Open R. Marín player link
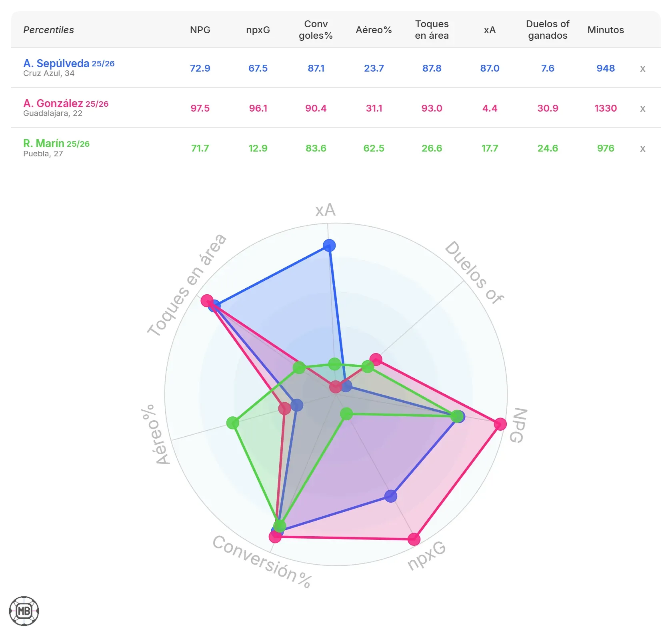The width and height of the screenshot is (672, 635). [x=44, y=144]
